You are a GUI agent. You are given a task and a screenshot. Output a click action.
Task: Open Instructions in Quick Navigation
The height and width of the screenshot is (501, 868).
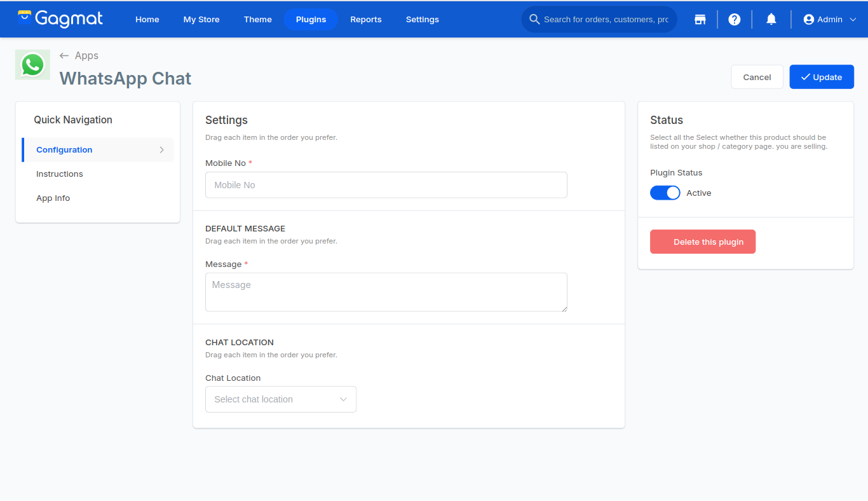(x=60, y=174)
